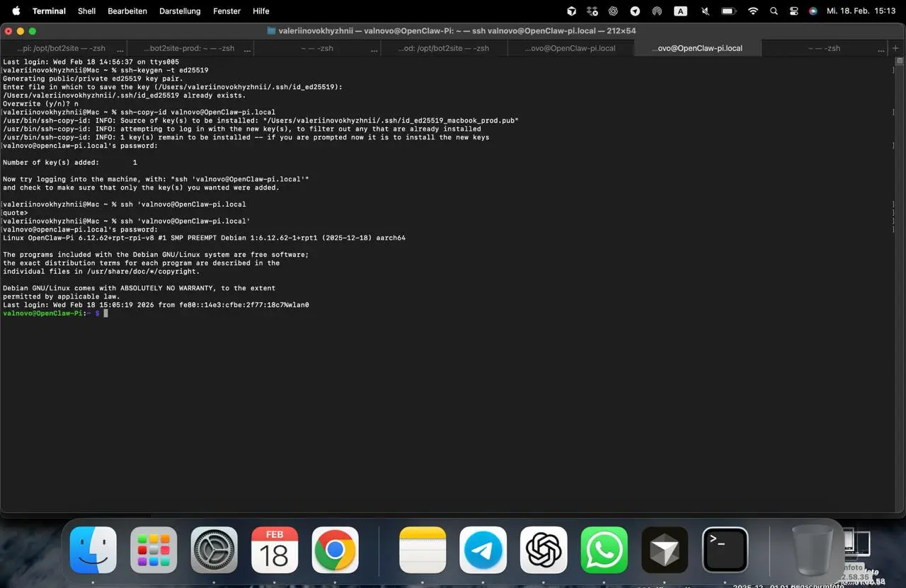Open the Shell menu

pyautogui.click(x=86, y=11)
